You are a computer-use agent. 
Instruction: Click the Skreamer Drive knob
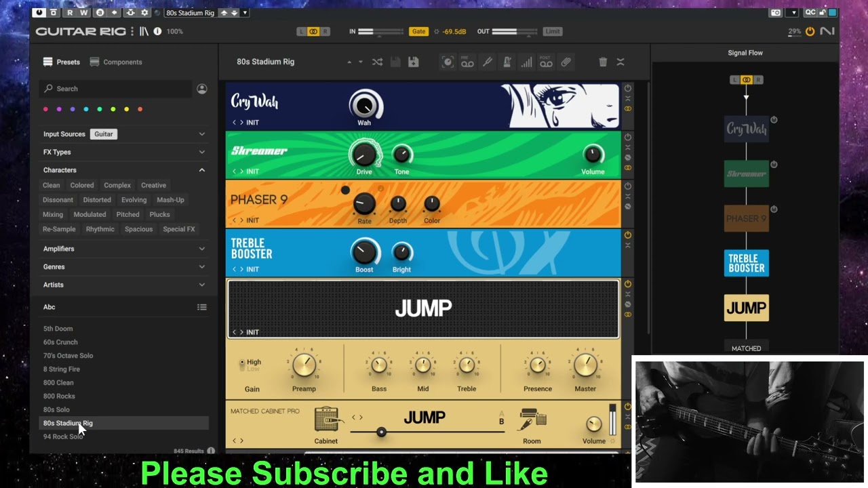364,155
